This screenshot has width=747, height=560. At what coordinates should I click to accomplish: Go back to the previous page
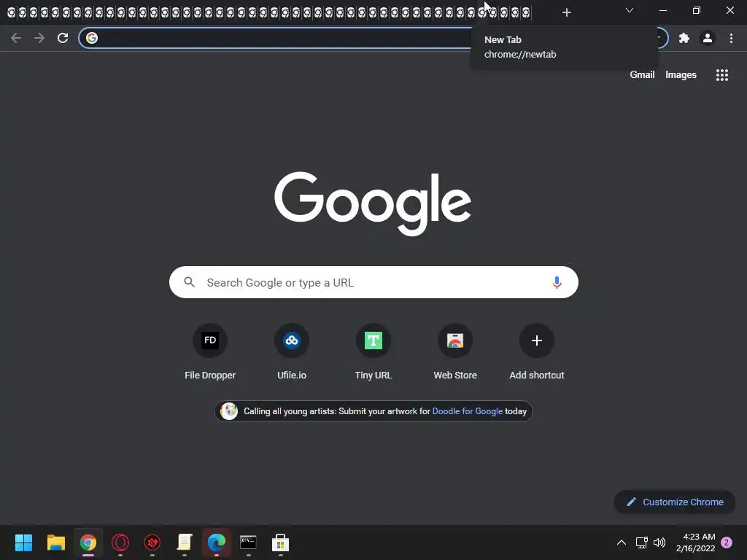point(16,38)
